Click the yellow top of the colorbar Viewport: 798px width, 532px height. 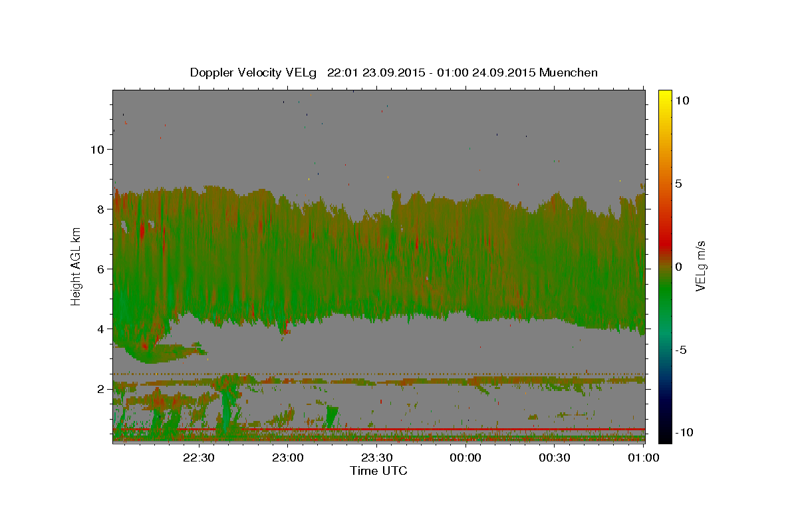tap(665, 94)
